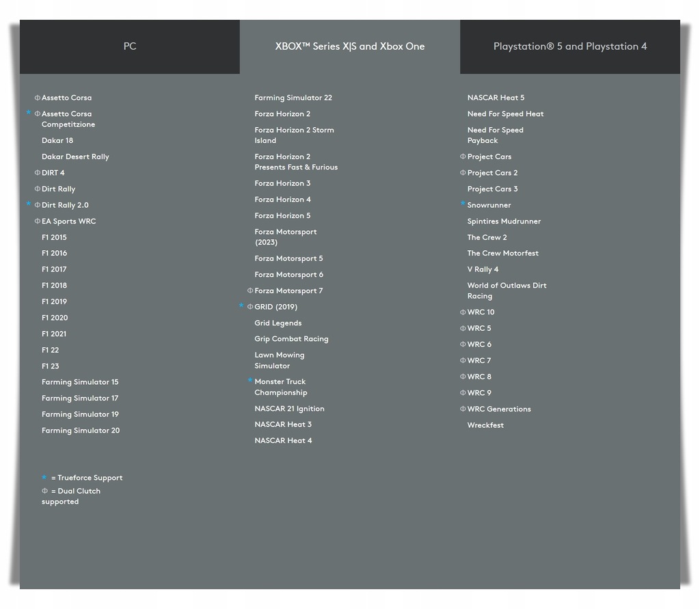
Task: Click dual clutch symbol next to Project Cars
Action: coord(463,157)
